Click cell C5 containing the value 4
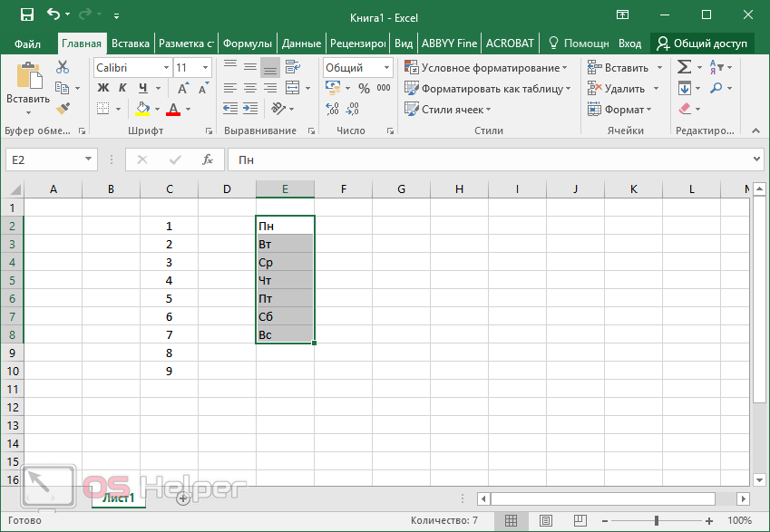This screenshot has height=532, width=770. pyautogui.click(x=169, y=280)
